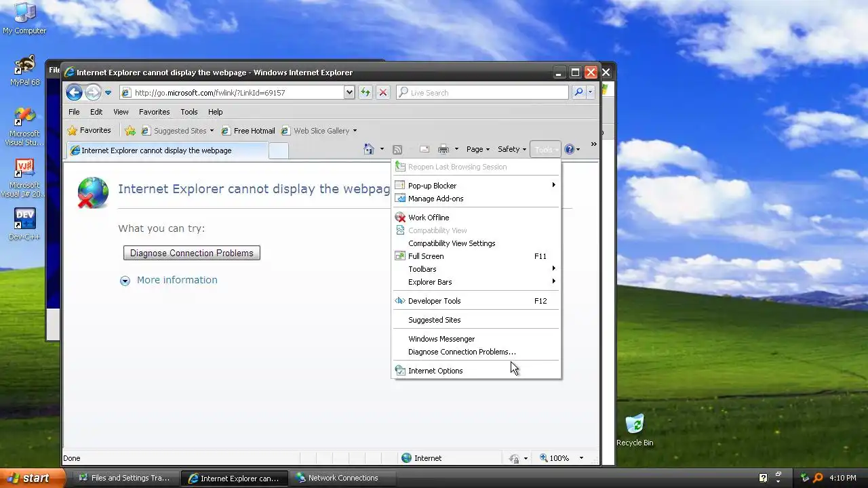The height and width of the screenshot is (488, 868).
Task: Expand the Explorer Bars submenu
Action: (477, 282)
